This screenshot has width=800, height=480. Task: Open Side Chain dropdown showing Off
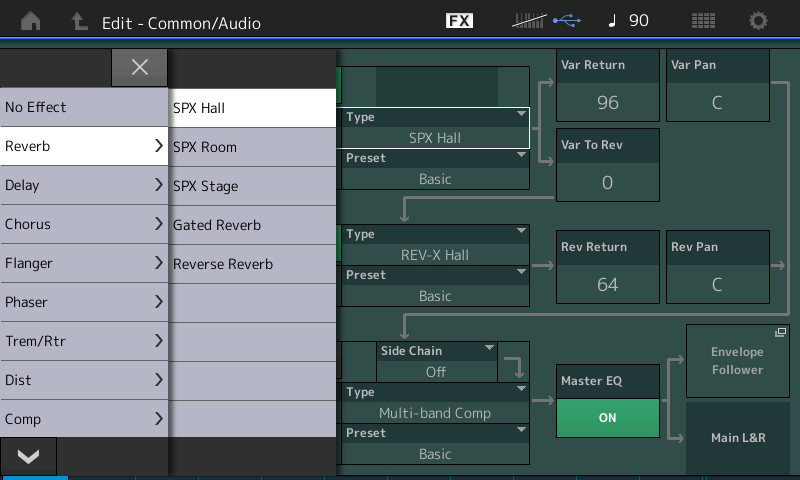pos(437,362)
